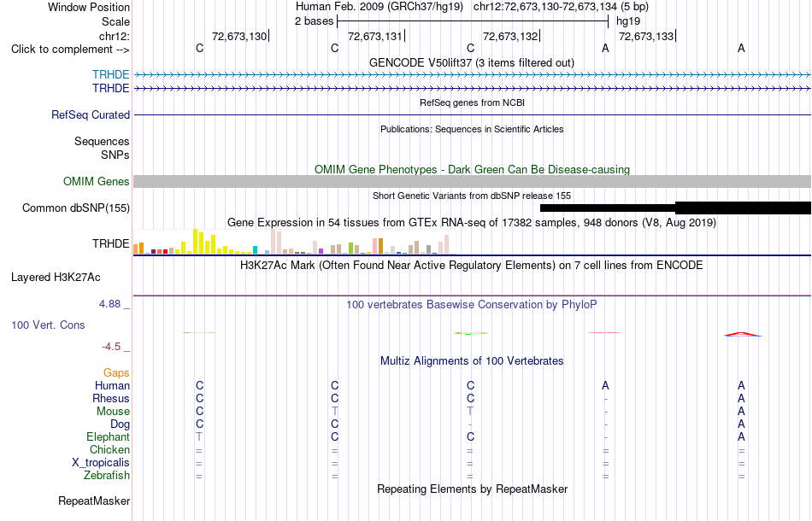Click the 72,673,132 ruler coordinate

click(x=510, y=36)
